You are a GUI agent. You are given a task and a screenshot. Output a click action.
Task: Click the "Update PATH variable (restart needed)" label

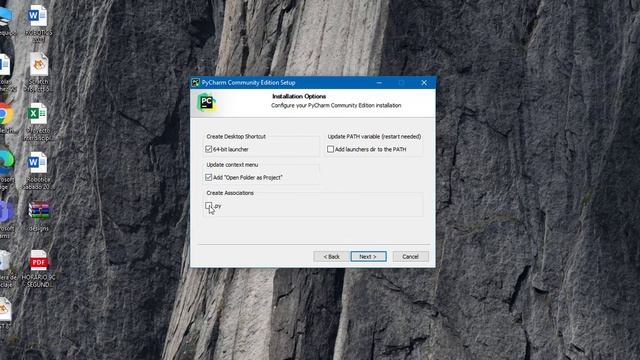(374, 136)
